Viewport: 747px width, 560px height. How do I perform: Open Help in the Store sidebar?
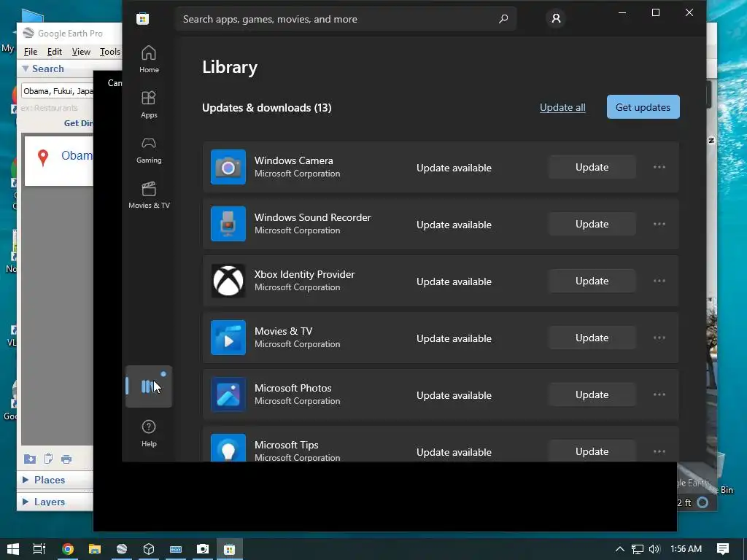[149, 433]
